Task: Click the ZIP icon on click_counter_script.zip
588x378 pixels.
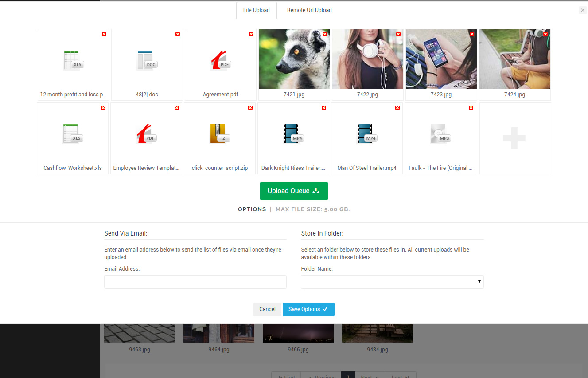Action: (x=219, y=133)
